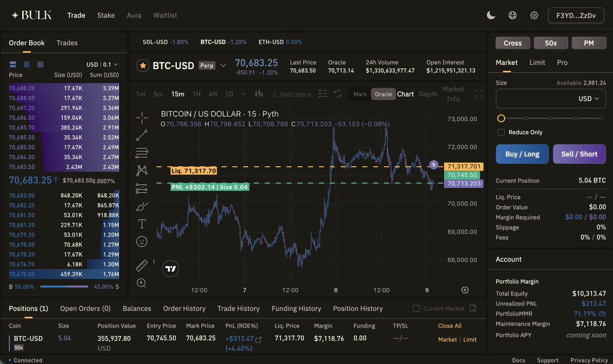Toggle the Cross margin mode button
The width and height of the screenshot is (613, 364).
click(x=513, y=43)
